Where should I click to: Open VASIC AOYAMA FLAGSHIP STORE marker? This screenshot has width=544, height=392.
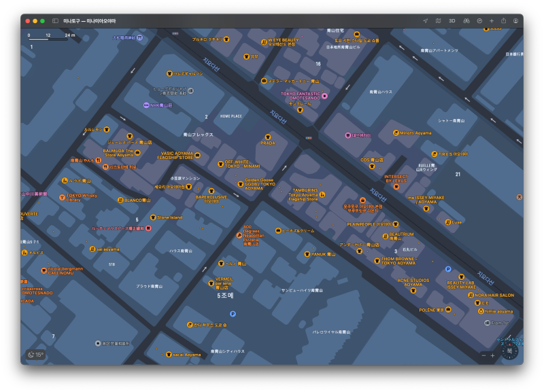197,155
